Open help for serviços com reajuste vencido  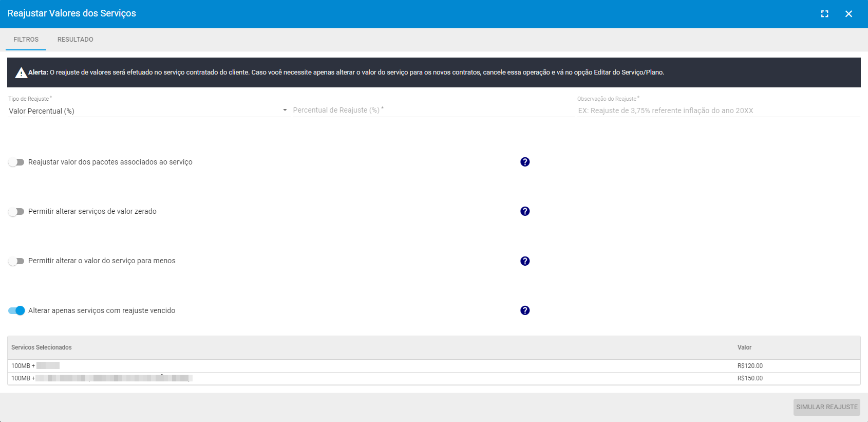(525, 310)
